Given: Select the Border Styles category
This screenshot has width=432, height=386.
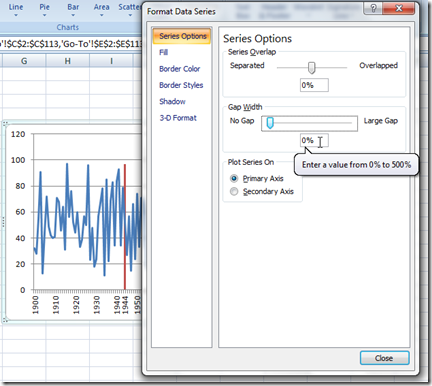Looking at the screenshot, I should click(x=181, y=85).
